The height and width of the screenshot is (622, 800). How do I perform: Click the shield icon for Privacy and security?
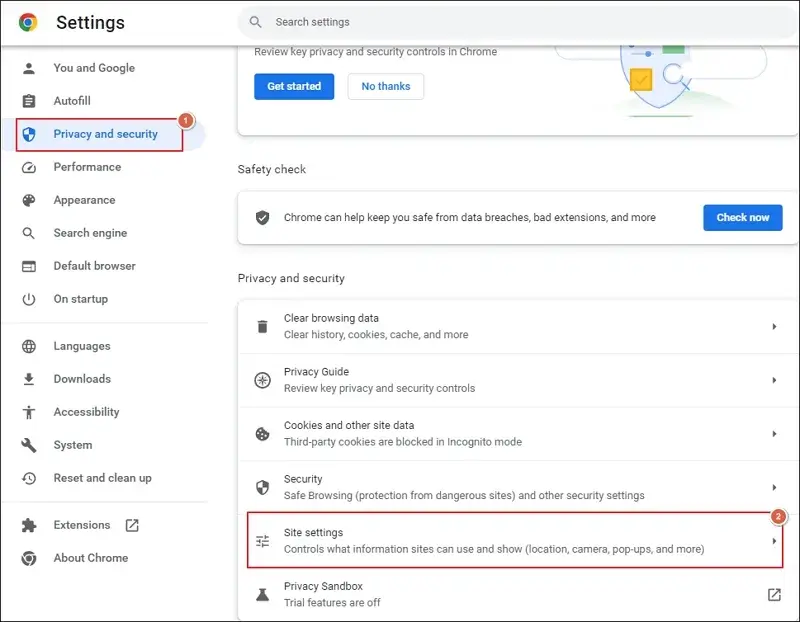coord(29,134)
